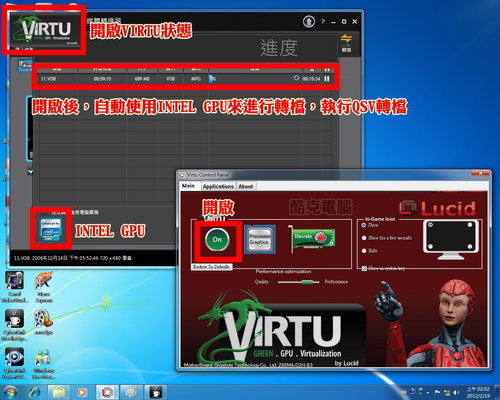This screenshot has height=400, width=500.
Task: Click the 689 MB size cell
Action: (142, 79)
